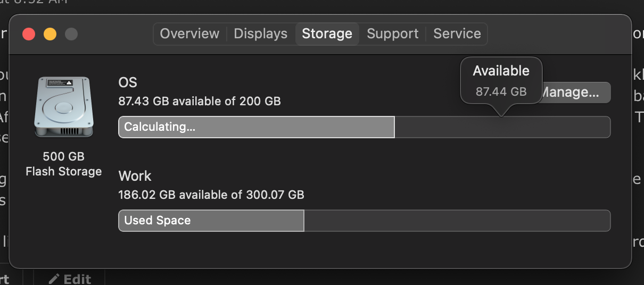Click the Work volume Used Space segment
This screenshot has height=285, width=644.
pos(211,221)
